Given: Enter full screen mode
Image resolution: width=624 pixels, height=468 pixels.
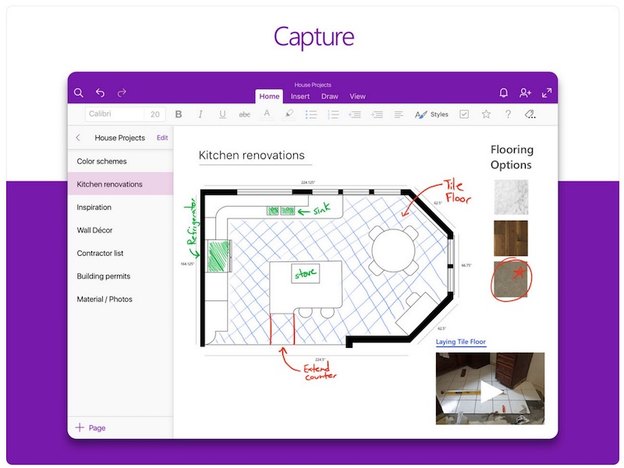Looking at the screenshot, I should pyautogui.click(x=546, y=93).
